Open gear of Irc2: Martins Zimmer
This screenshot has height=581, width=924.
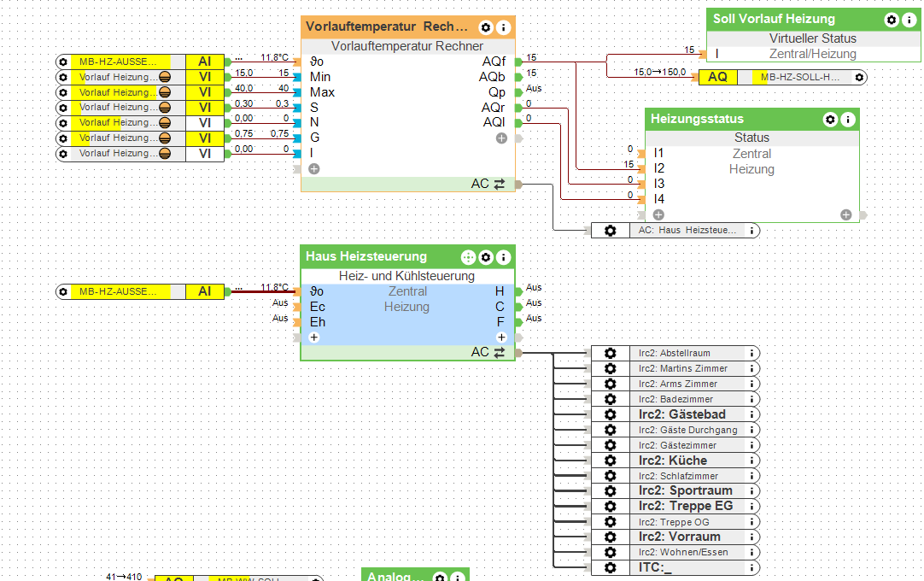click(x=611, y=368)
